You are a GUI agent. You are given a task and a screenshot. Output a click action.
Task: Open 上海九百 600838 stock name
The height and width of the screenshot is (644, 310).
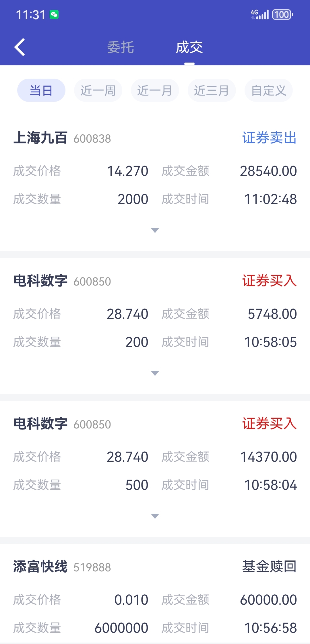pos(40,138)
